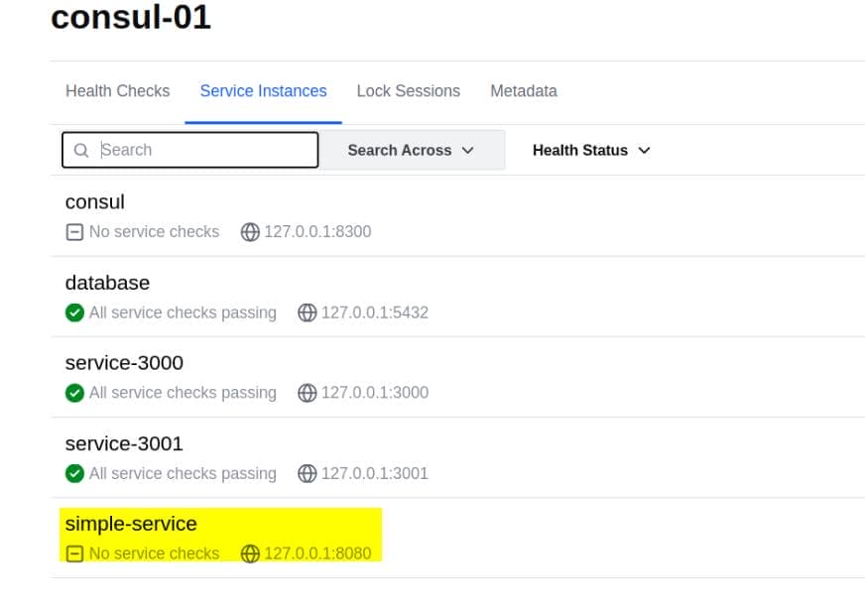Viewport: 865px width, 616px height.
Task: Open the service-3000 instance
Action: coord(124,363)
